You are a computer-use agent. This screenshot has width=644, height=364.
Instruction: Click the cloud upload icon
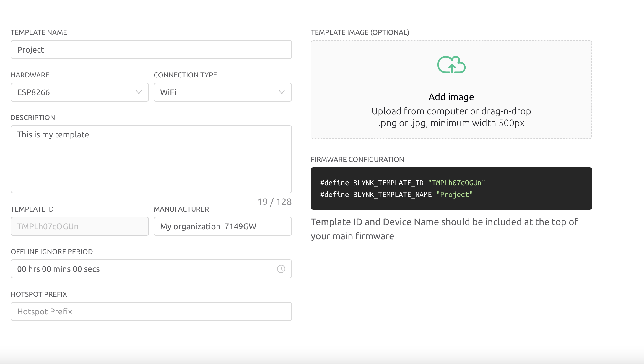(x=451, y=65)
